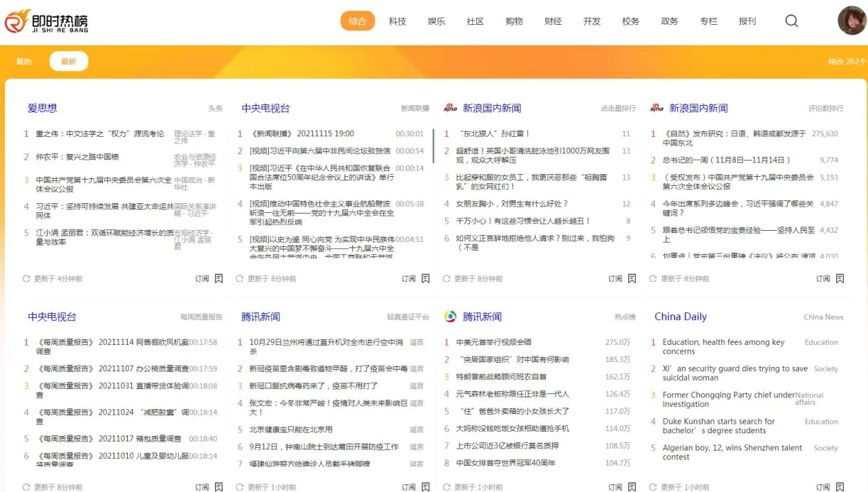This screenshot has height=492, width=868.
Task: Open 总书记的一周（11月8日—11月14日）
Action: click(x=727, y=160)
